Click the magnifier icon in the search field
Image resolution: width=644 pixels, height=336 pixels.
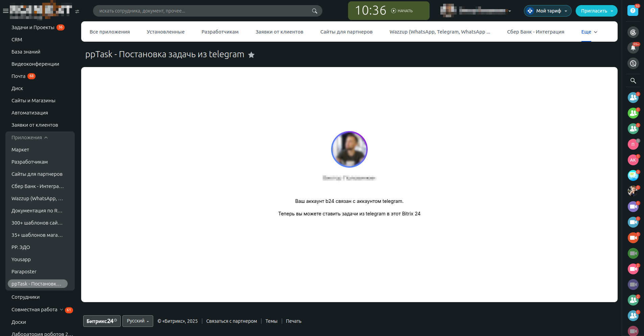click(315, 11)
